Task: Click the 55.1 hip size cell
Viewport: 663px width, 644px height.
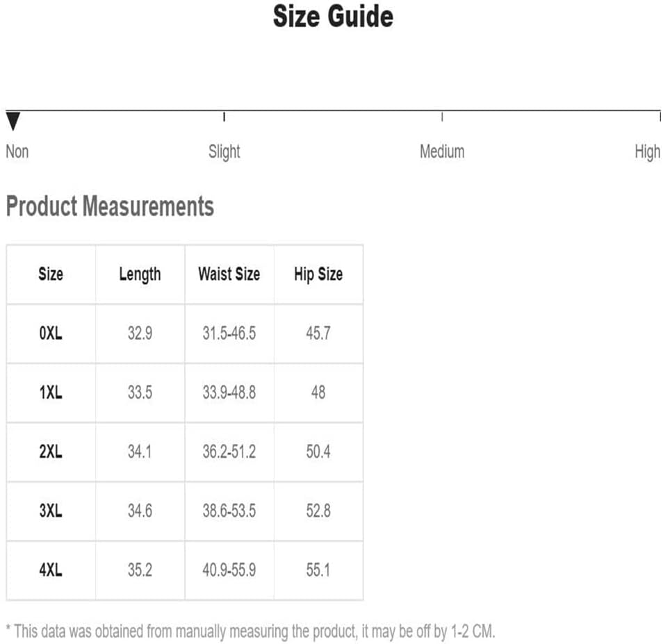Action: point(318,570)
